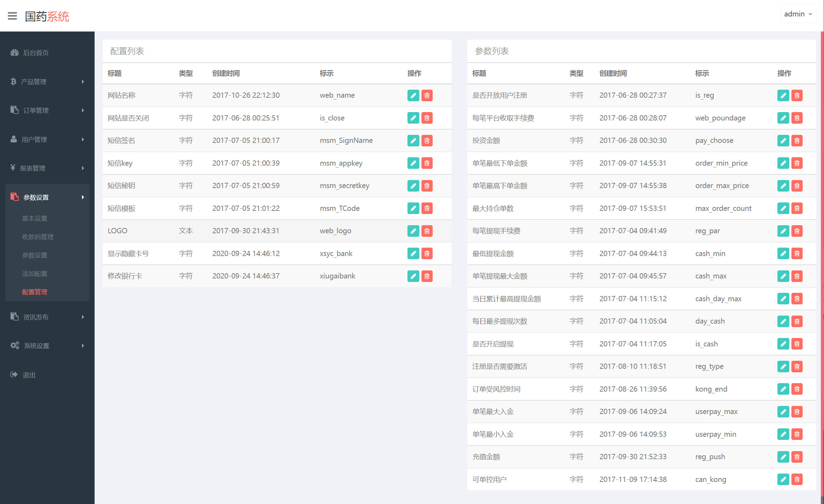Delete the msm_SignName config entry
This screenshot has width=824, height=504.
[x=427, y=140]
